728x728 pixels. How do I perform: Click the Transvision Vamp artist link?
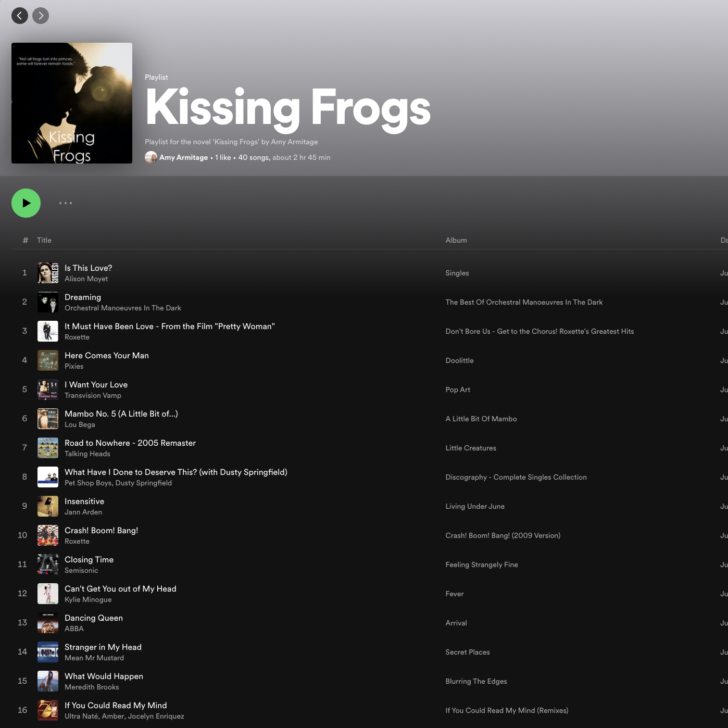point(93,396)
